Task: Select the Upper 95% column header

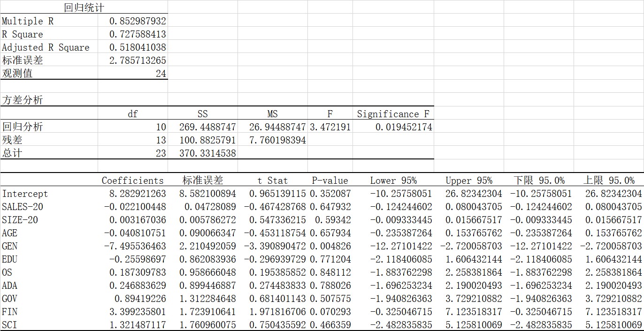Action: pyautogui.click(x=468, y=181)
